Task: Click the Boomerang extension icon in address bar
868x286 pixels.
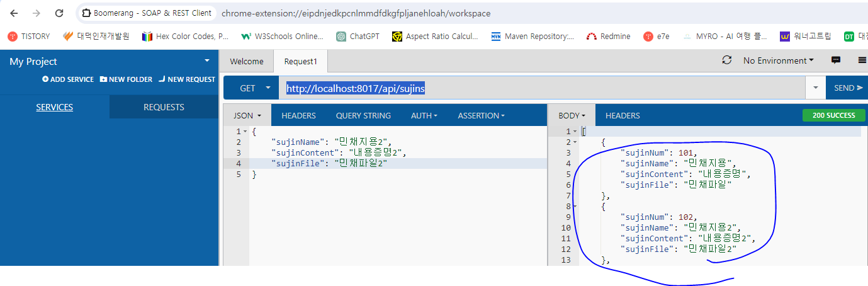Action: tap(87, 13)
